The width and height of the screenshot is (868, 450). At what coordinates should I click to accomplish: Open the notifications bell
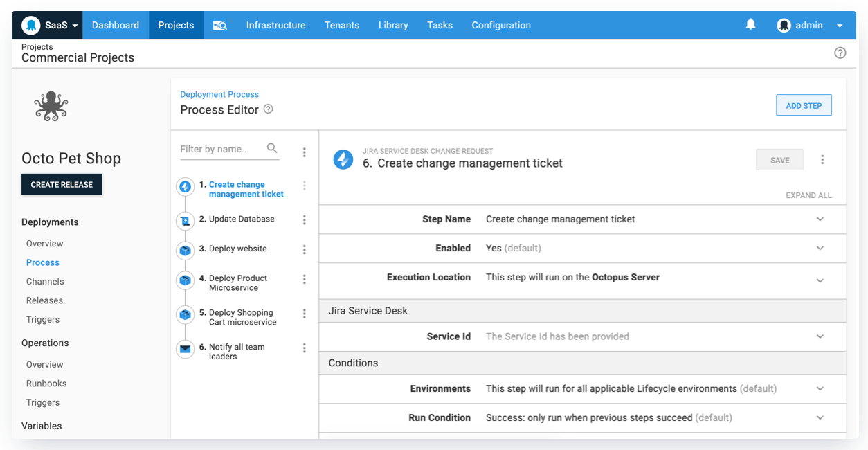pyautogui.click(x=750, y=24)
